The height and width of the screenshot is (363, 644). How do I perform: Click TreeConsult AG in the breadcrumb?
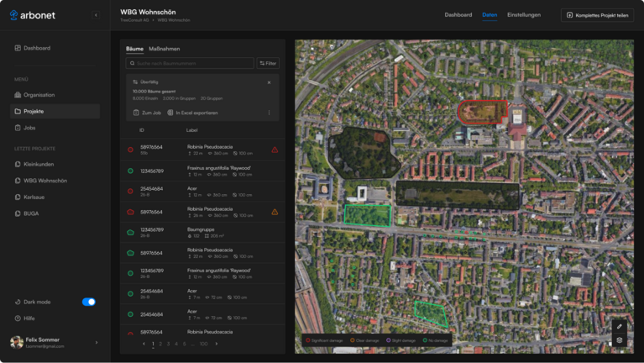pos(134,20)
